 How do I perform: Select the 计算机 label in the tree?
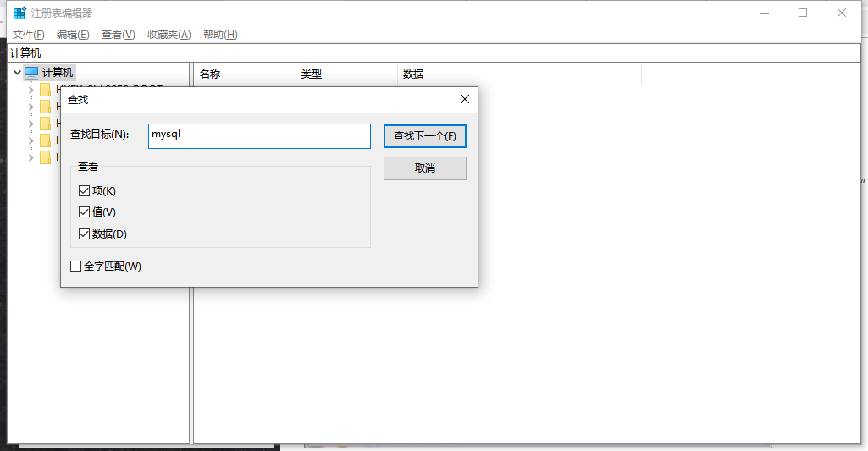58,73
